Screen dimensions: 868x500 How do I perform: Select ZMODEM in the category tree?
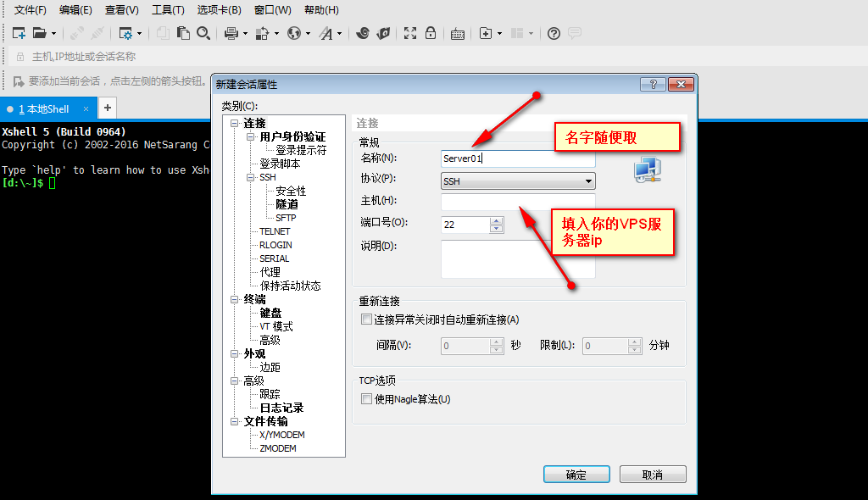[x=277, y=448]
